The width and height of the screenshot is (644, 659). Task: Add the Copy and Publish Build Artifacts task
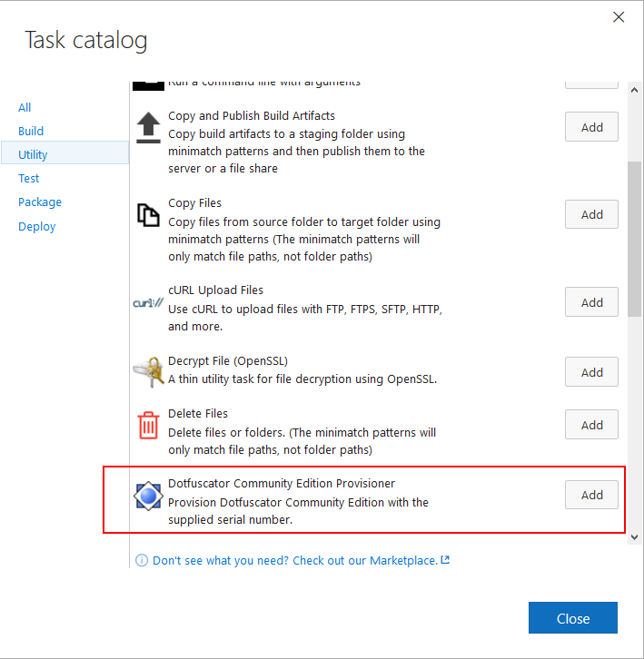pos(591,127)
